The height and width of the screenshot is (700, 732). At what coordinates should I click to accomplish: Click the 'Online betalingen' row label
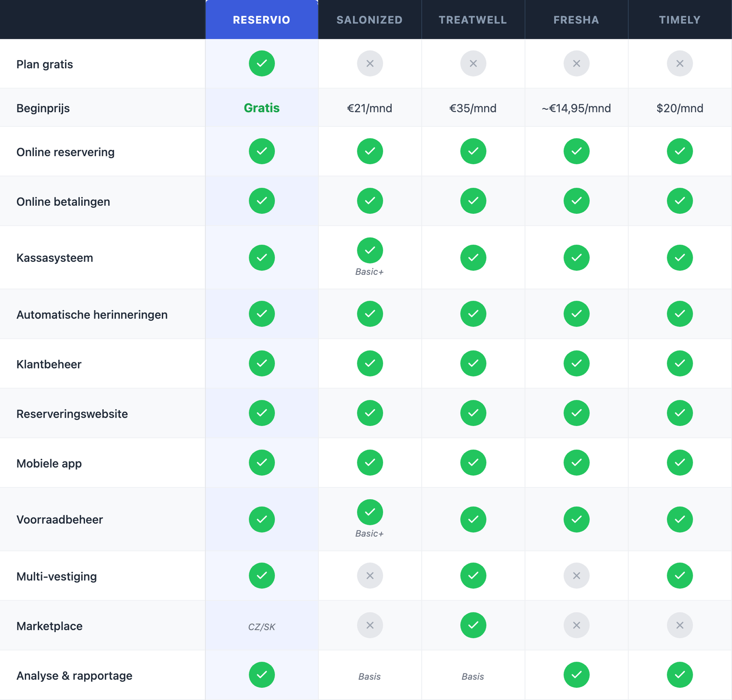point(63,202)
